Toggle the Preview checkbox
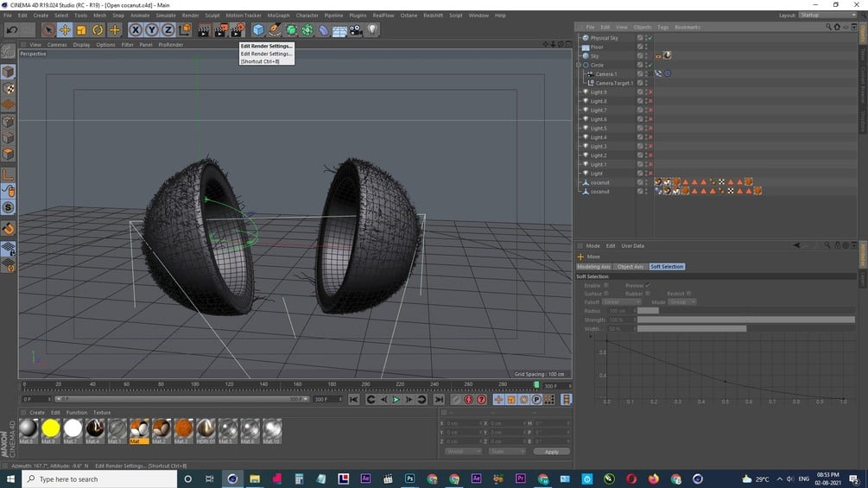 point(648,286)
